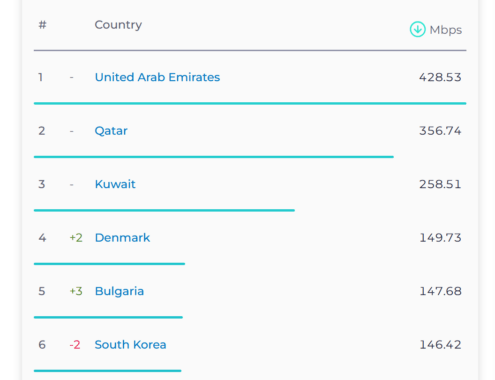Click Bulgaria's +3 rank change indicator
Screen dimensions: 495x380
pos(76,291)
